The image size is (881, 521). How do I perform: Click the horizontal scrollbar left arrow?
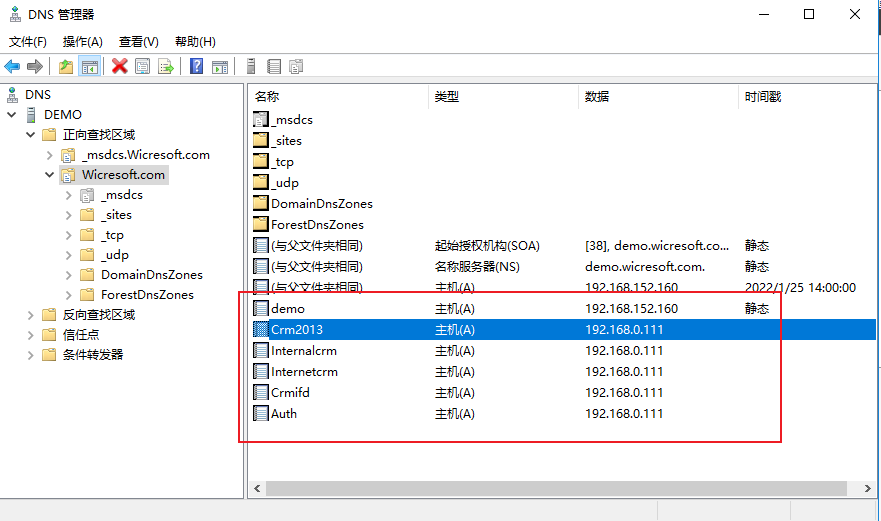pyautogui.click(x=257, y=488)
